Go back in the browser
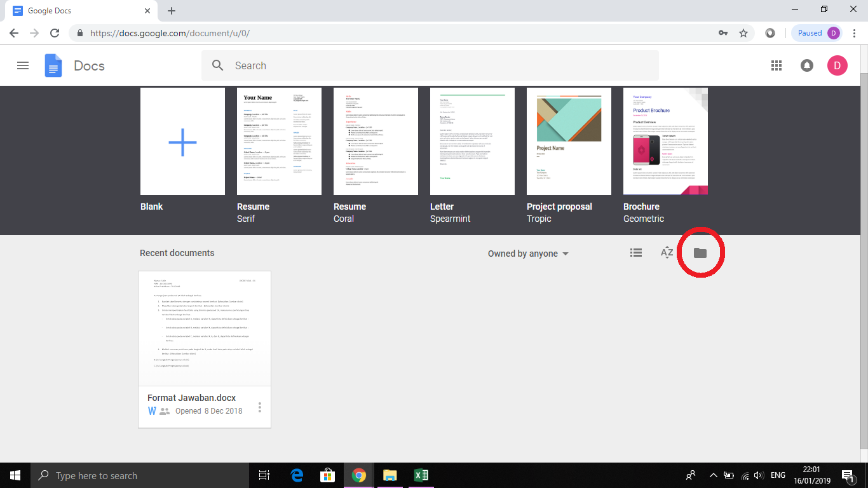This screenshot has height=488, width=868. [x=14, y=33]
